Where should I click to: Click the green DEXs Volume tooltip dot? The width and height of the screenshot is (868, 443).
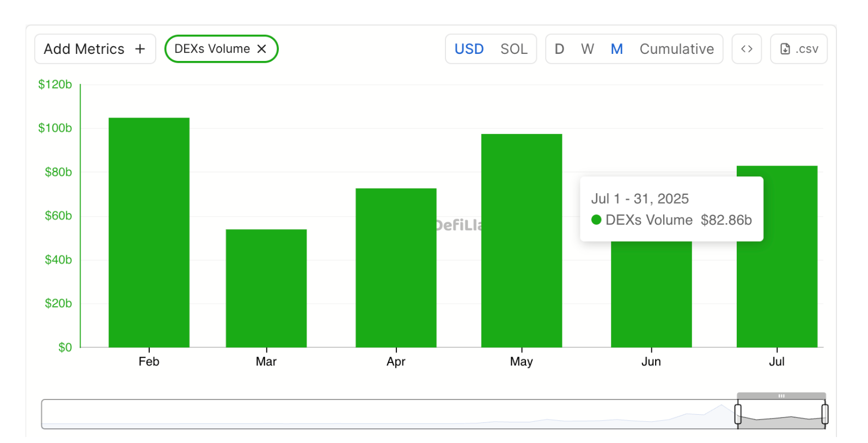point(596,220)
